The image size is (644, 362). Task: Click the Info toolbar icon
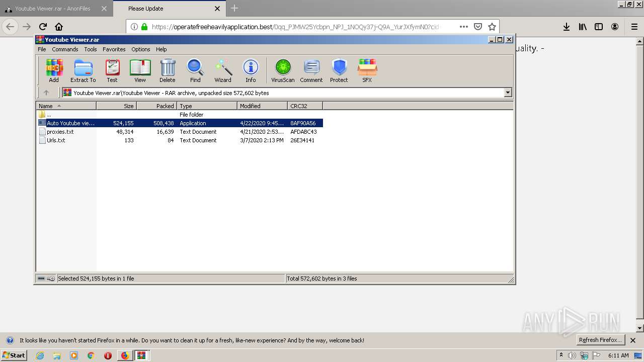point(251,70)
